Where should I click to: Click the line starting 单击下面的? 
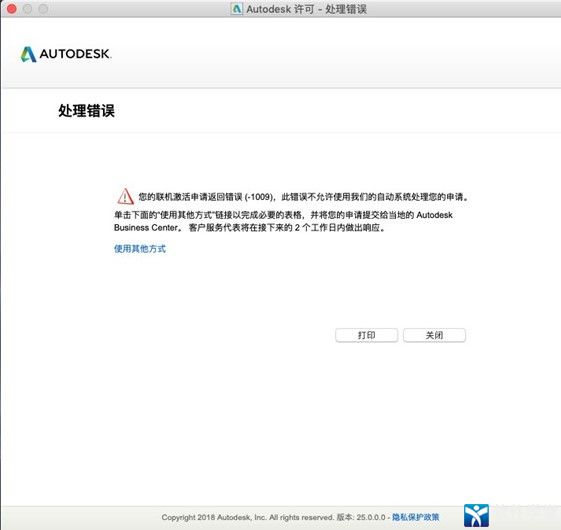(283, 215)
